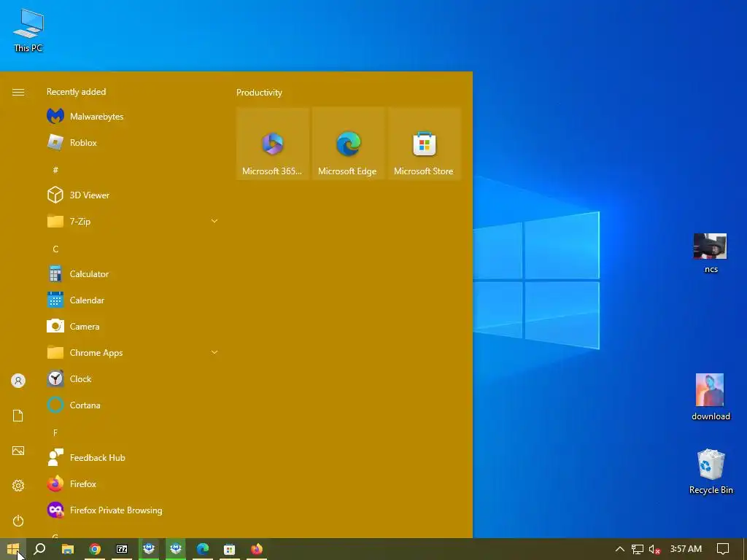747x560 pixels.
Task: Open the 3:57 AM clock flyout
Action: click(x=686, y=549)
